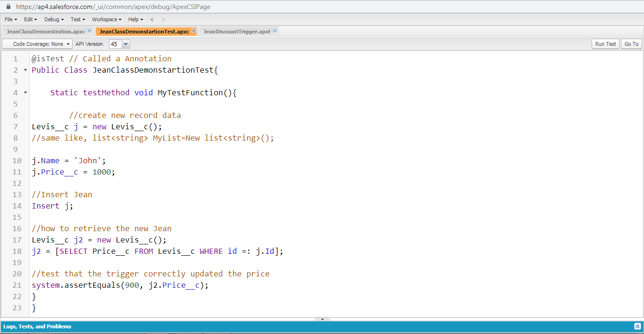The height and width of the screenshot is (334, 644).
Task: Click the Go To button
Action: coord(631,44)
